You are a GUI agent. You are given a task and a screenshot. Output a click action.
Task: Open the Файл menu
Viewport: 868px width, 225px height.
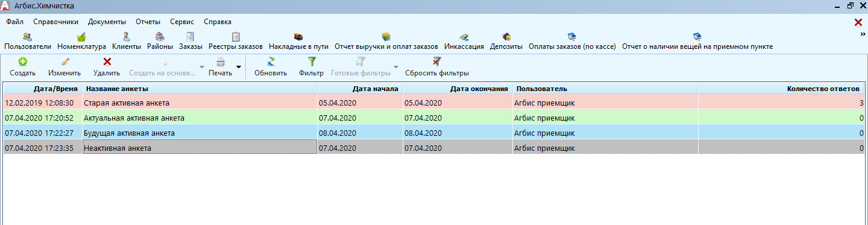tap(15, 22)
